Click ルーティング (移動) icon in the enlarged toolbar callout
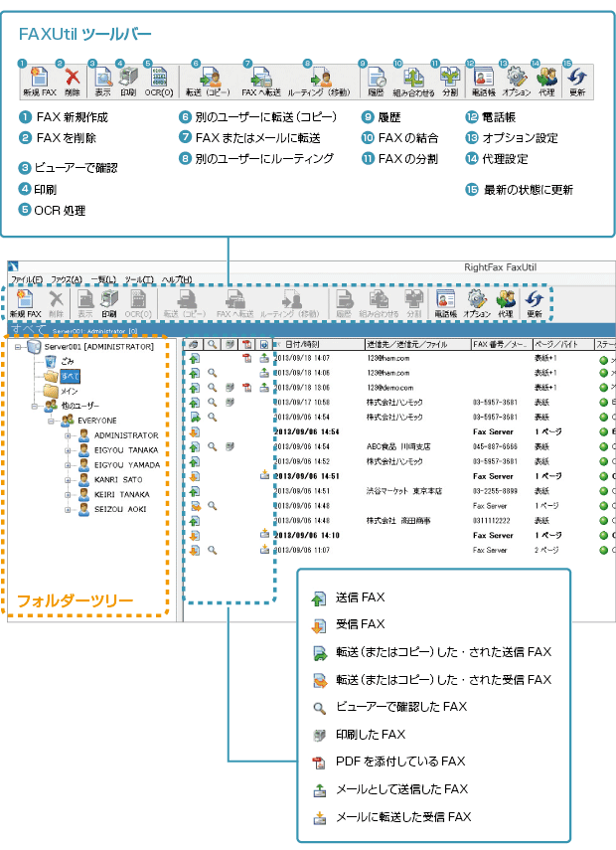 pos(321,77)
